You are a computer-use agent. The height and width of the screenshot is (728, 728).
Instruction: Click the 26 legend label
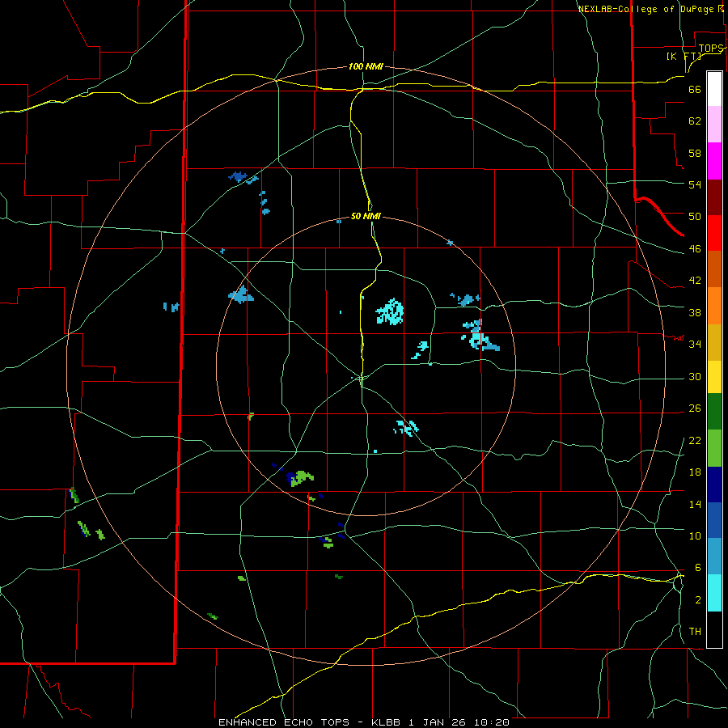(x=695, y=408)
